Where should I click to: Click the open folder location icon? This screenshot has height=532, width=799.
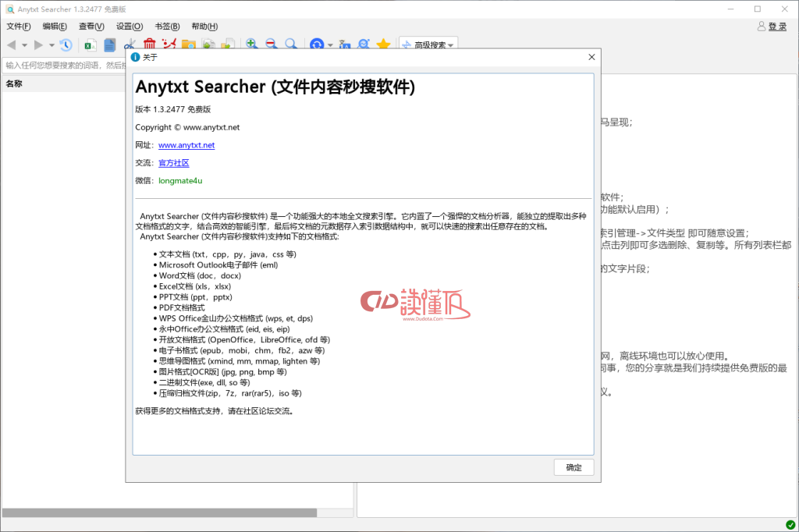189,44
